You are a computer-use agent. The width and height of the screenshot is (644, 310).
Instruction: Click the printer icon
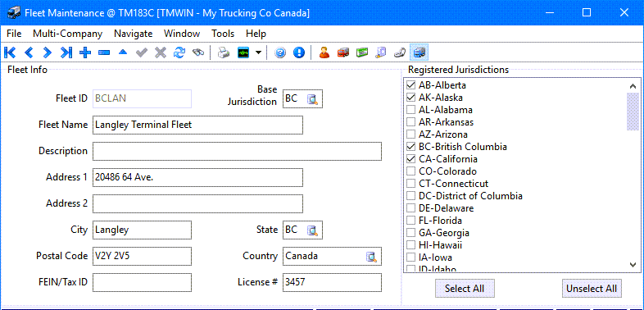[224, 52]
